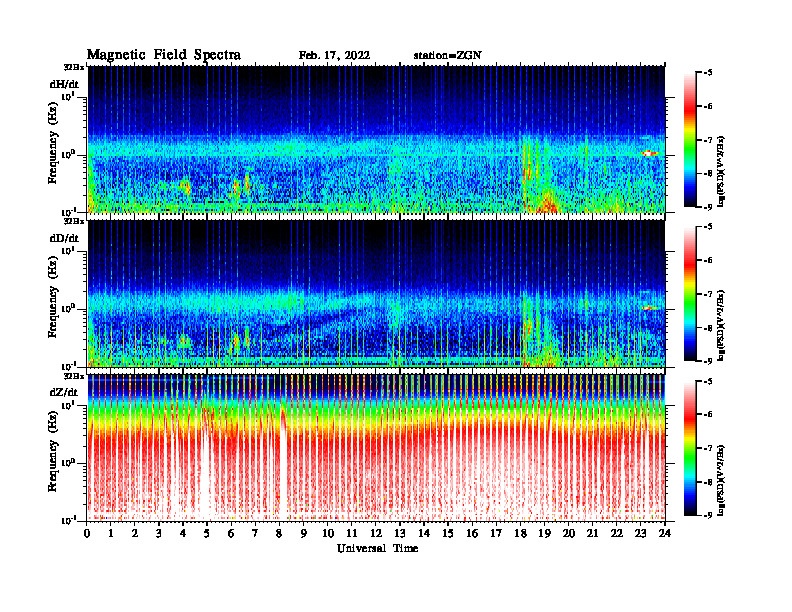Click the bright 1 Hz spot near 23 UT in dH/dt
Screen dimensions: 792x612
649,153
